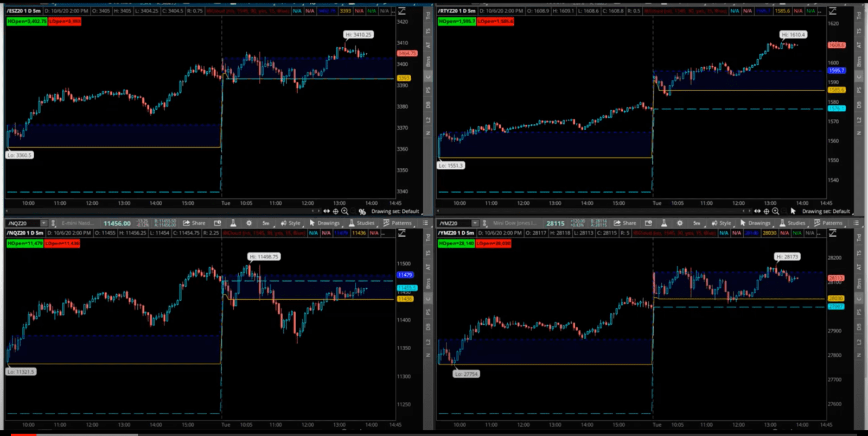Click the symbol link icon next to /YMZ20
Screen dimensions: 868x436
click(x=484, y=223)
